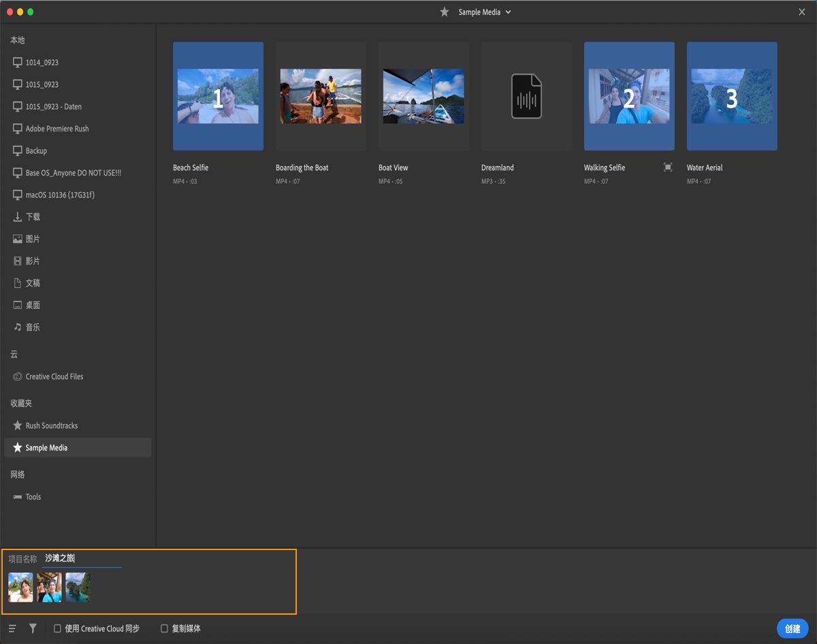The height and width of the screenshot is (644, 817).
Task: Click the Water Aerial file name
Action: (705, 167)
